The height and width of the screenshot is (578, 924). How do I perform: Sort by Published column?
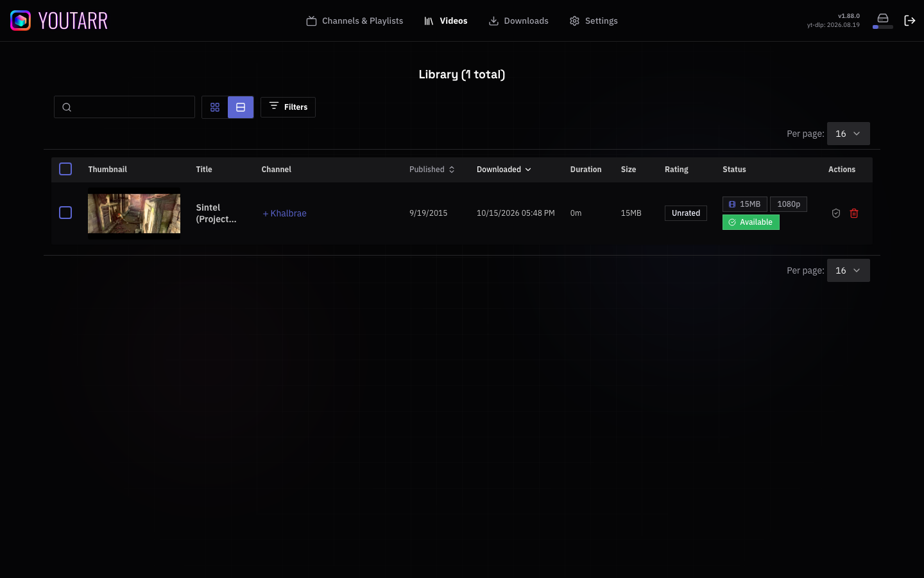(x=432, y=170)
